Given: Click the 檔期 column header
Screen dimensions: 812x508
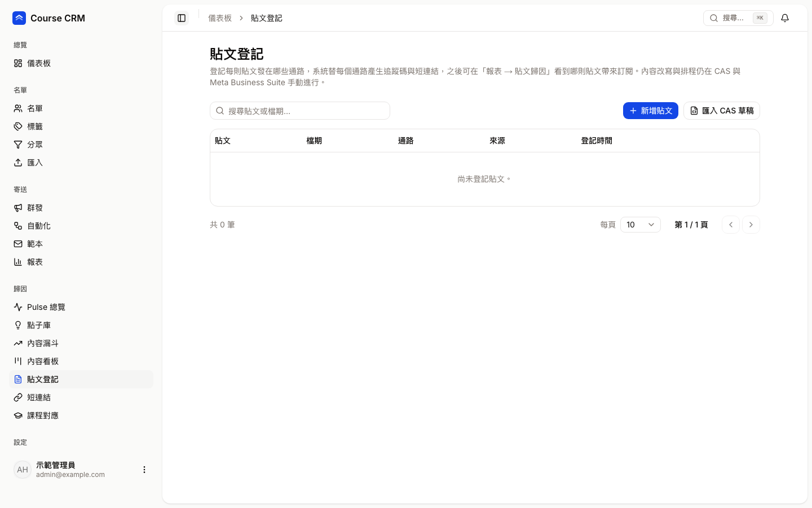Looking at the screenshot, I should point(314,141).
